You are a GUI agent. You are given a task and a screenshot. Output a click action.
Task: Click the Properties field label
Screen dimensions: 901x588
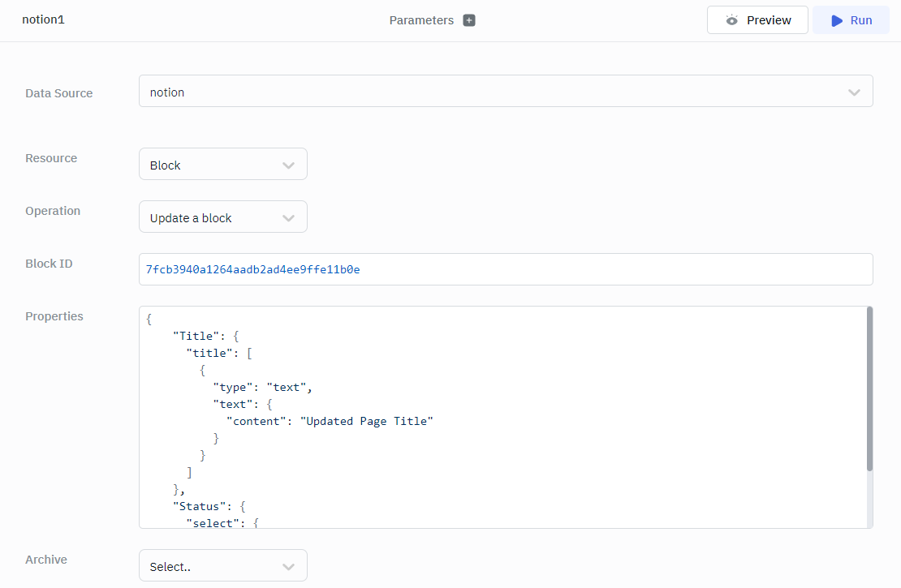pos(54,316)
